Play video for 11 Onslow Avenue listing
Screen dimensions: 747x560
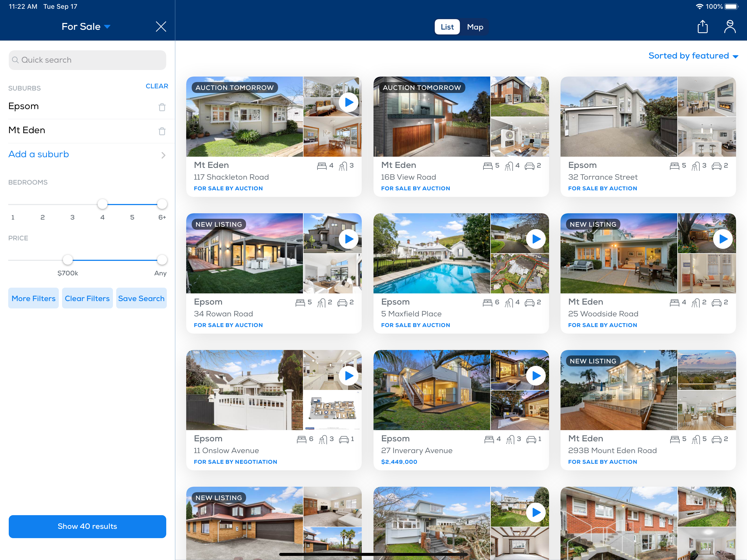(x=349, y=376)
